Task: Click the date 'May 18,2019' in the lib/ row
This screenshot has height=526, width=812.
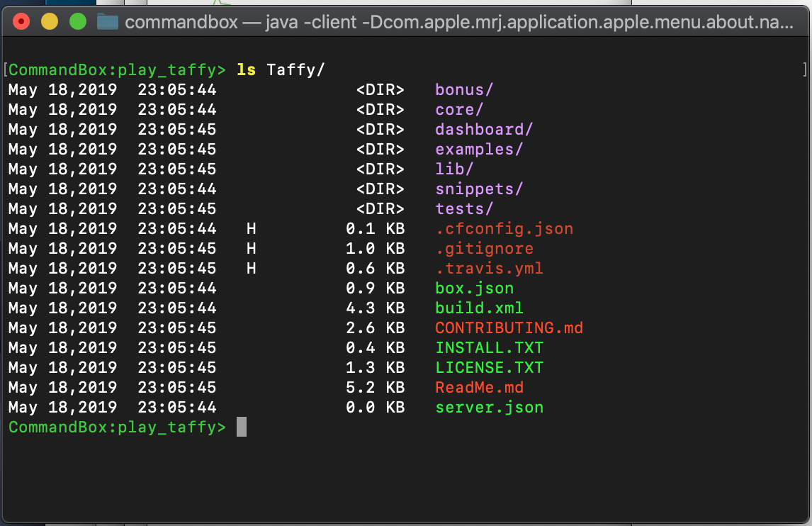Action: (x=62, y=169)
